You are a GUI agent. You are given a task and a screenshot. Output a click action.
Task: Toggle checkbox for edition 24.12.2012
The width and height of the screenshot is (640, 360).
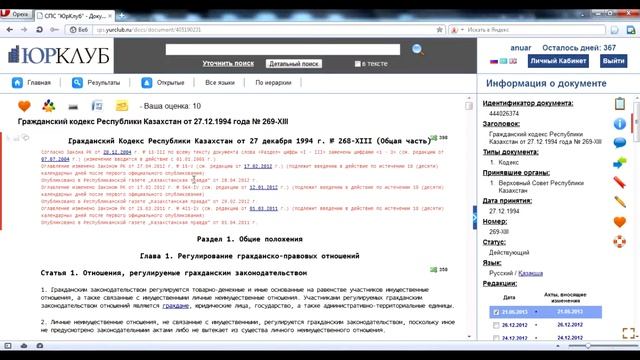[496, 338]
